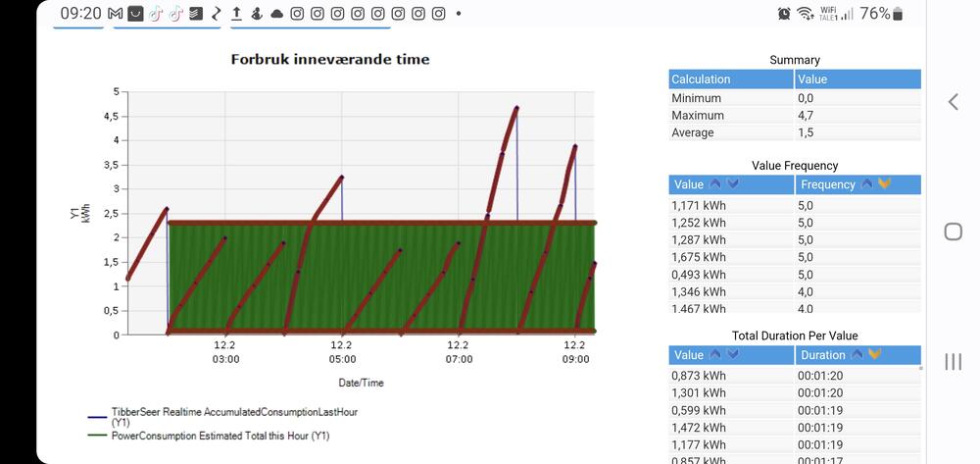Sort by Frequency ascending arrow

[867, 184]
